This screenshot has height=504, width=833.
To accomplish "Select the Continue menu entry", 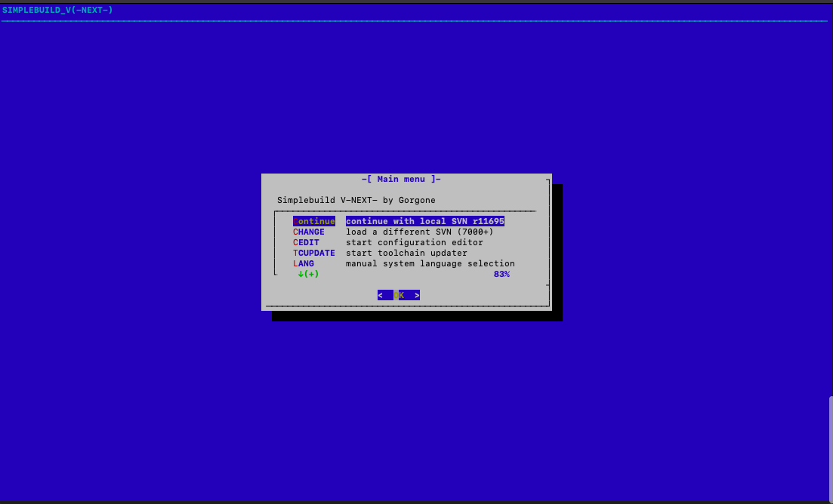I will point(313,221).
